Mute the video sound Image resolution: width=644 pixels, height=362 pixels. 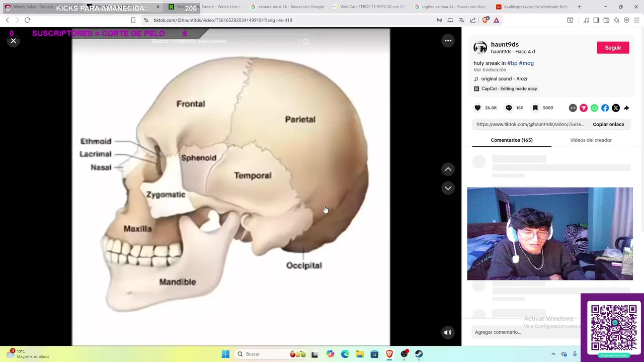[448, 332]
